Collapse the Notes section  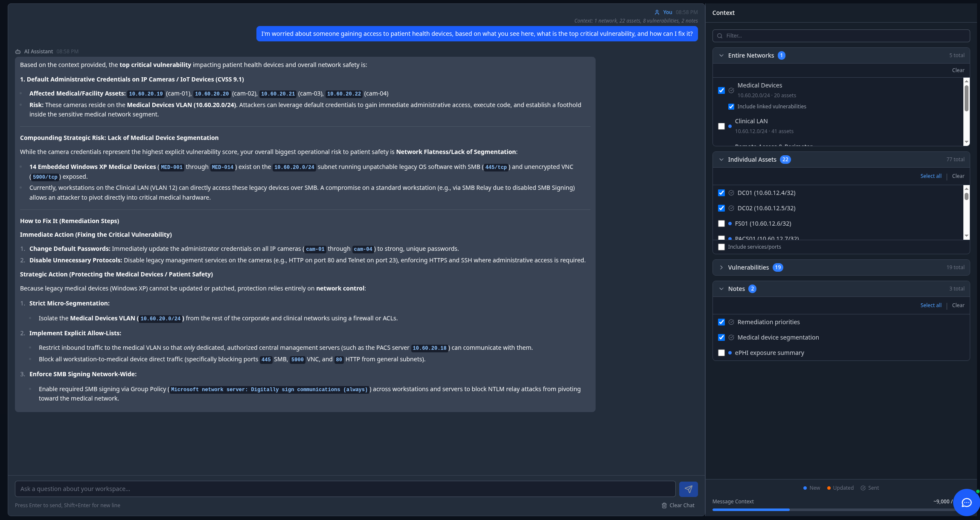(x=721, y=289)
